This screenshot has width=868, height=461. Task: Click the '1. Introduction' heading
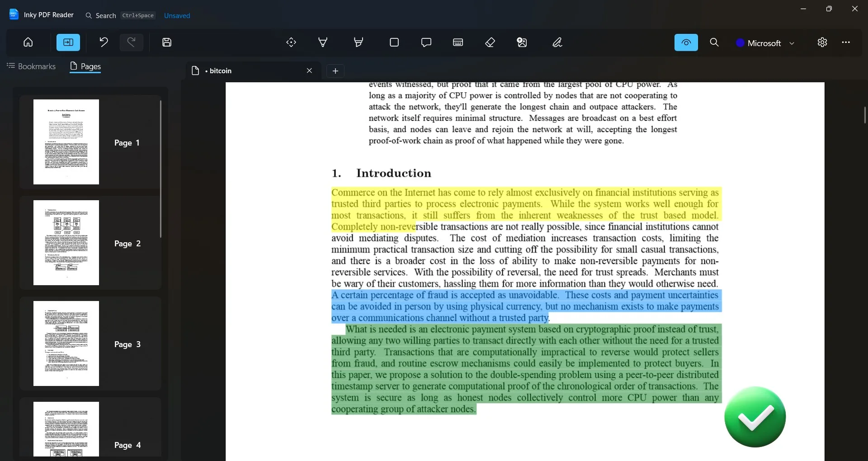tap(382, 173)
